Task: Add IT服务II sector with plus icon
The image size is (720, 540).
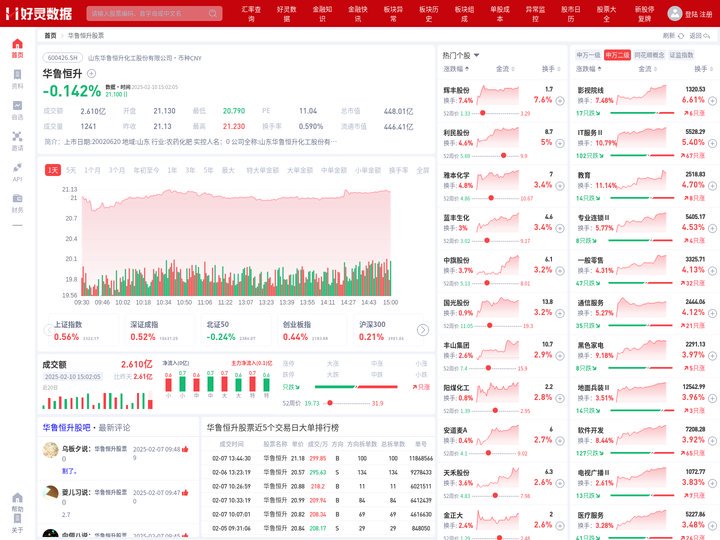Action: [x=712, y=143]
